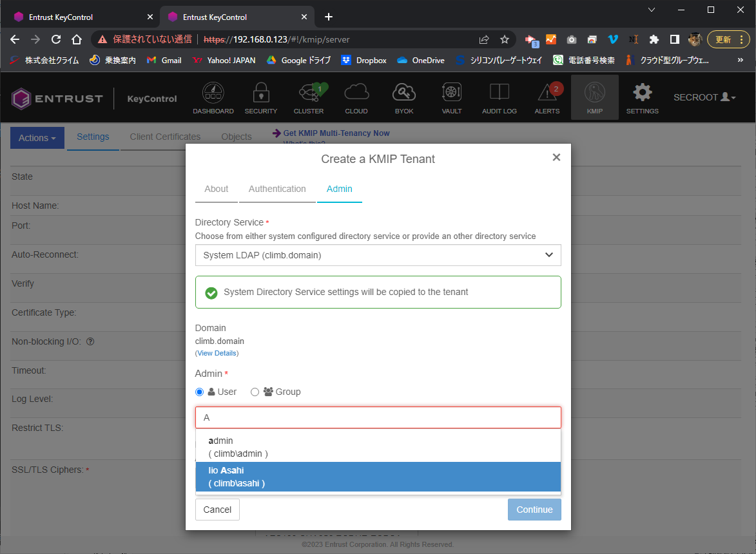Select the User radio button

tap(199, 392)
